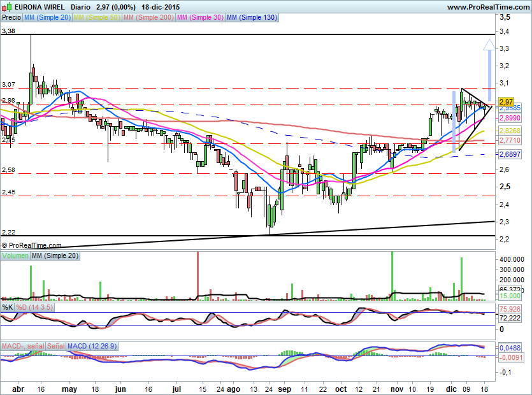Open the www.ProRealTime.com link
The image size is (532, 395).
pos(487,7)
